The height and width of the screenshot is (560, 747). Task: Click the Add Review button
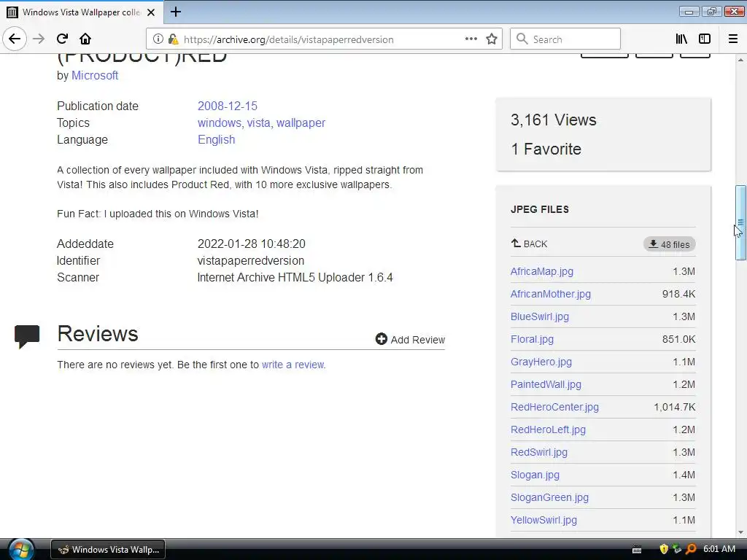click(410, 340)
